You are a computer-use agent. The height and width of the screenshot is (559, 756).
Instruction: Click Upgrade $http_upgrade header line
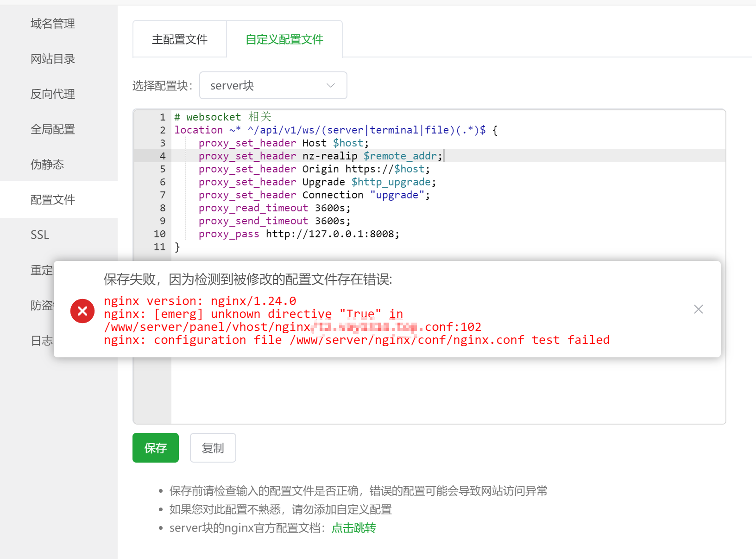pyautogui.click(x=317, y=182)
